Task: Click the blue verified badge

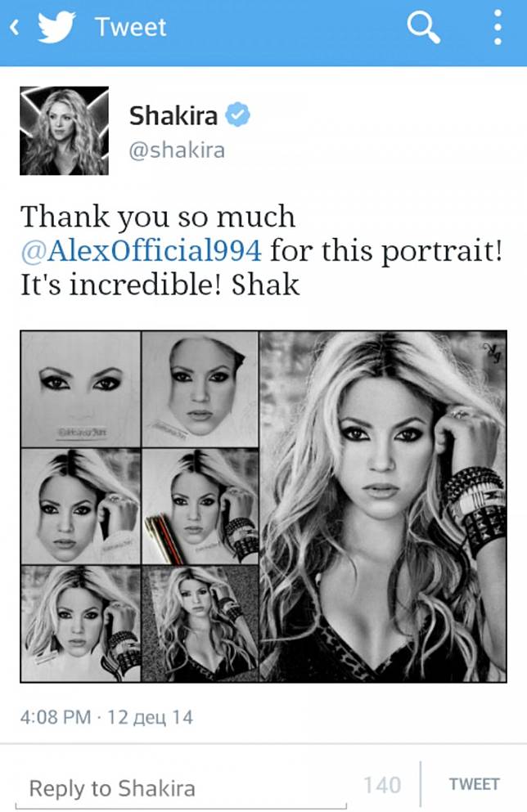Action: click(237, 114)
